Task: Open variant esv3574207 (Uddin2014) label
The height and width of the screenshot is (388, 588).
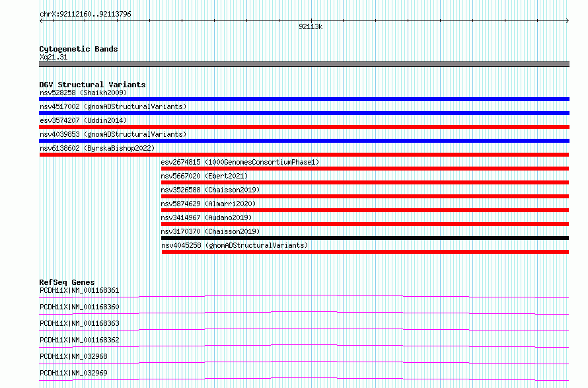Action: 83,120
